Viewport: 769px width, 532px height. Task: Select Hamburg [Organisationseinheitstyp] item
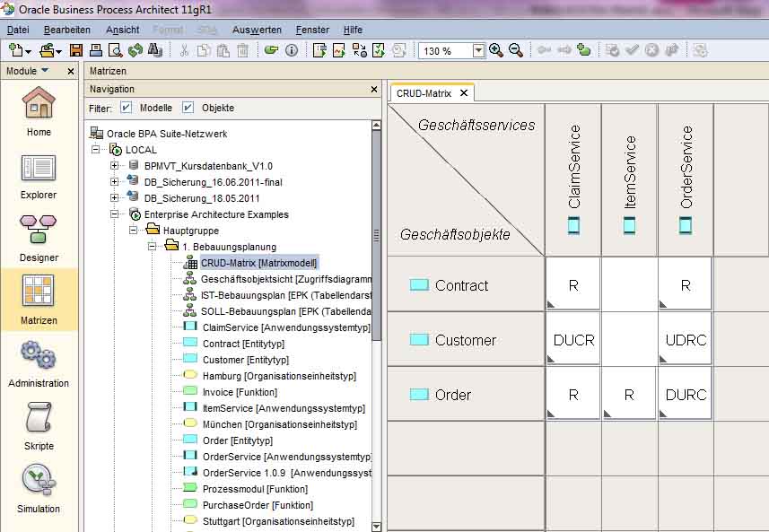279,376
